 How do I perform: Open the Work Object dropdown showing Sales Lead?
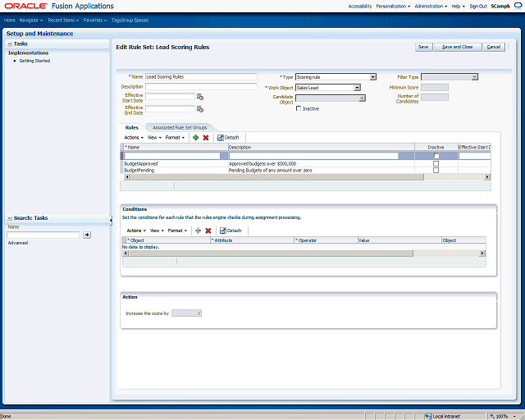click(x=328, y=88)
